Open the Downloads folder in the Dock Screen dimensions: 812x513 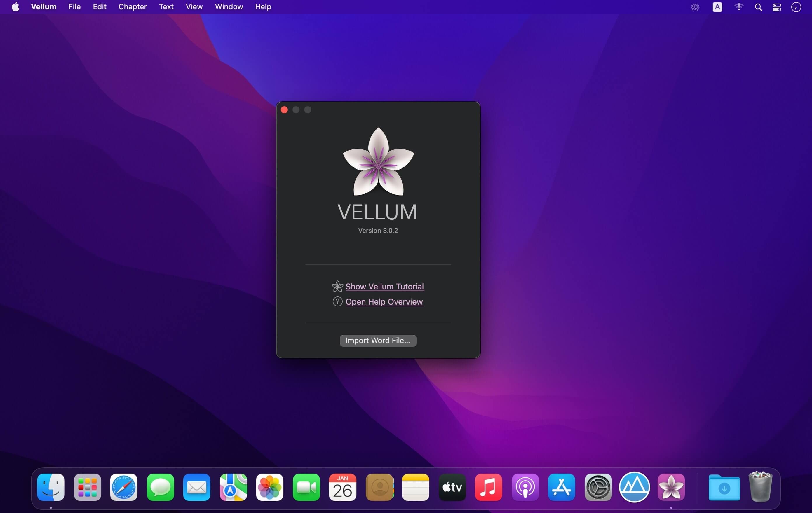[724, 487]
